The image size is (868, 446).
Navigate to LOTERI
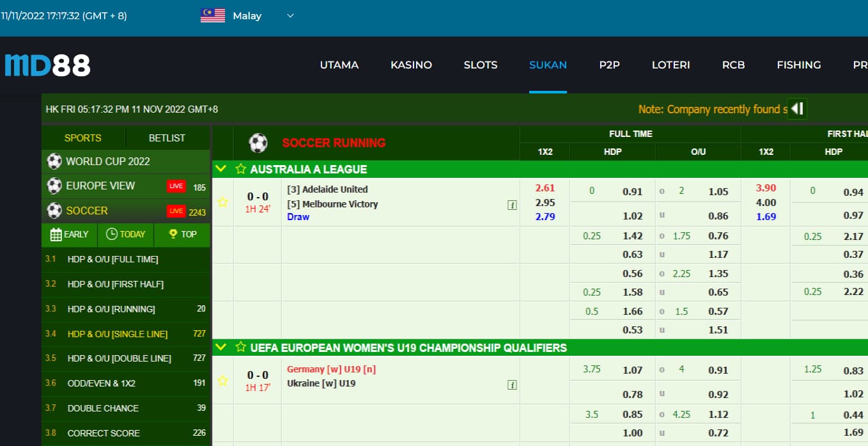(x=670, y=65)
